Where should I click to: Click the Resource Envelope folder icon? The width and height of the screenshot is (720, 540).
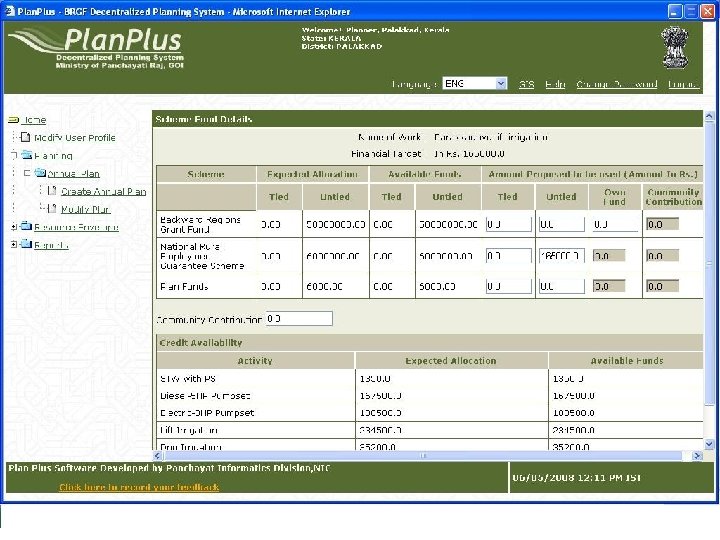pyautogui.click(x=27, y=226)
